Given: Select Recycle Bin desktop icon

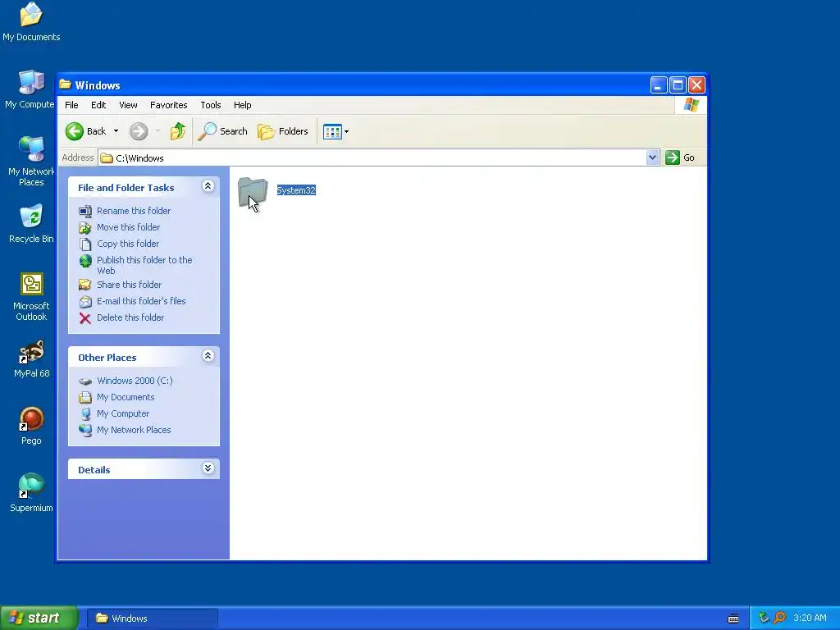Looking at the screenshot, I should tap(31, 224).
